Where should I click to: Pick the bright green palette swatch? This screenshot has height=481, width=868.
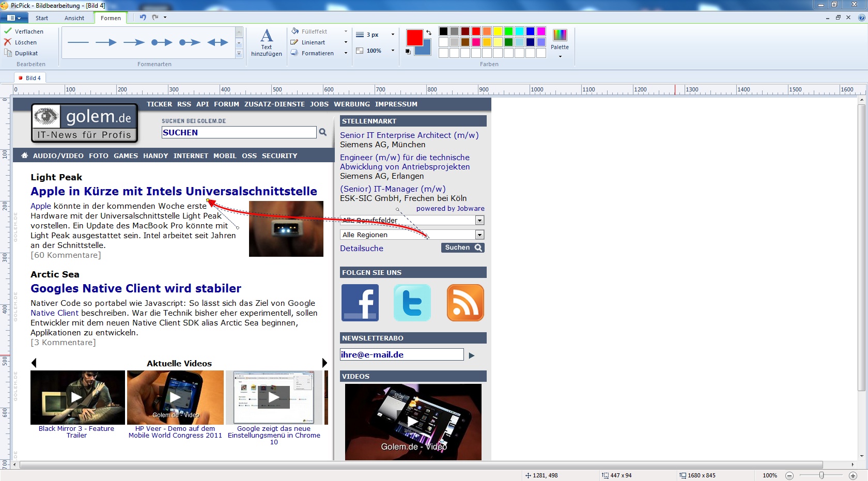point(508,32)
